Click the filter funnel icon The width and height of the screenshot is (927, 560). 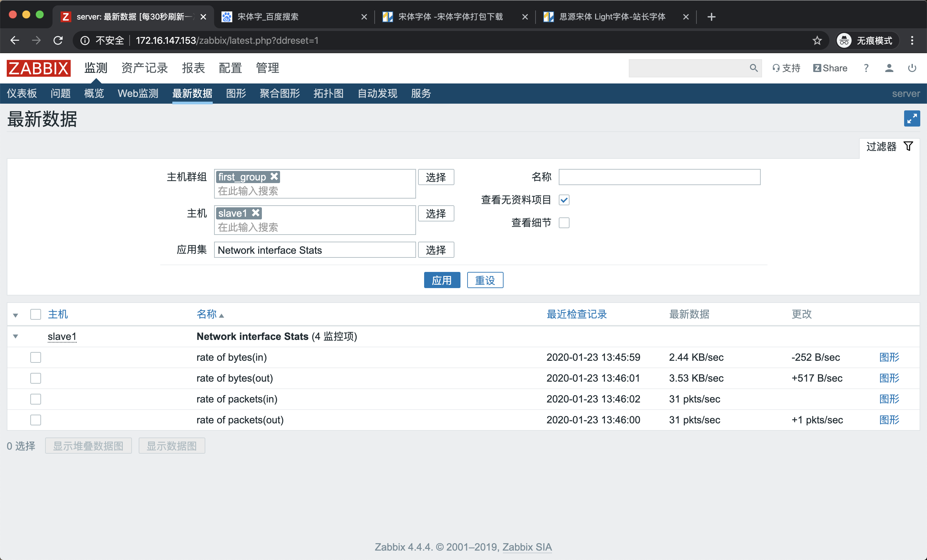coord(908,146)
